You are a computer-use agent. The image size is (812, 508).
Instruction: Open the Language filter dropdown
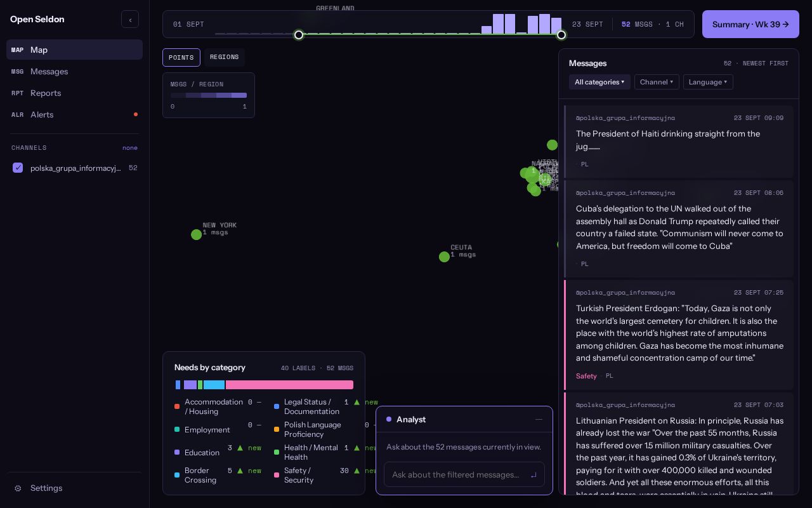tap(708, 82)
